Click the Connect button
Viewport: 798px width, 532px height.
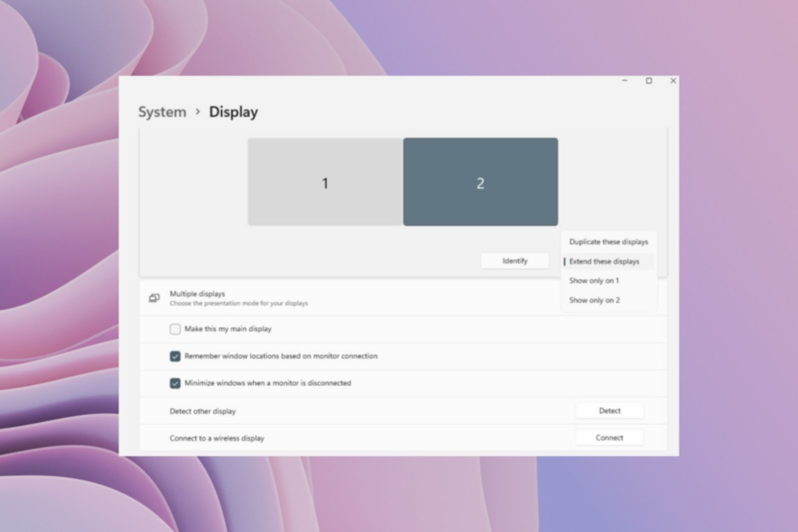[610, 438]
